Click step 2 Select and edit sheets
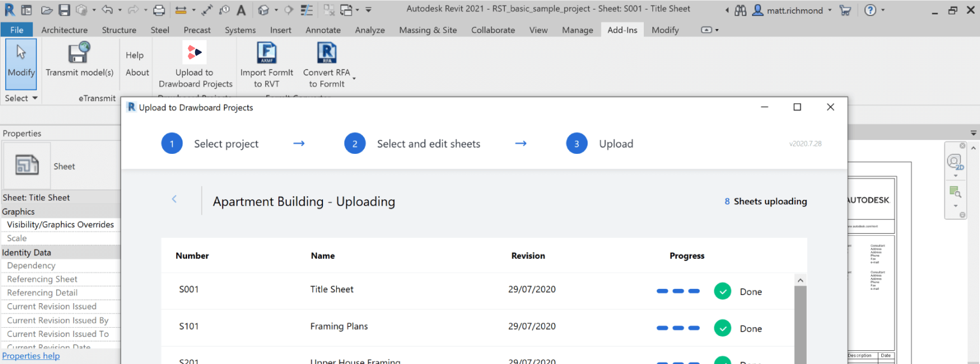Viewport: 980px width, 364px height. 413,144
